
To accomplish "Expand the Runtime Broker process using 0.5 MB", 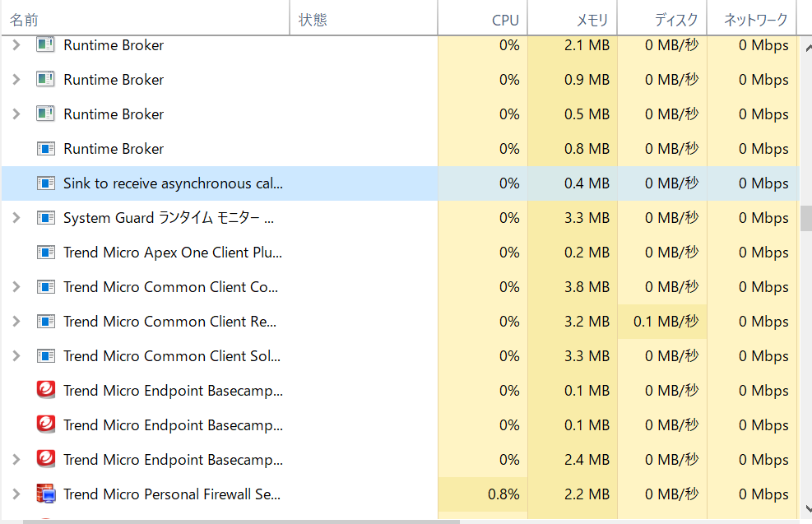I will point(16,114).
